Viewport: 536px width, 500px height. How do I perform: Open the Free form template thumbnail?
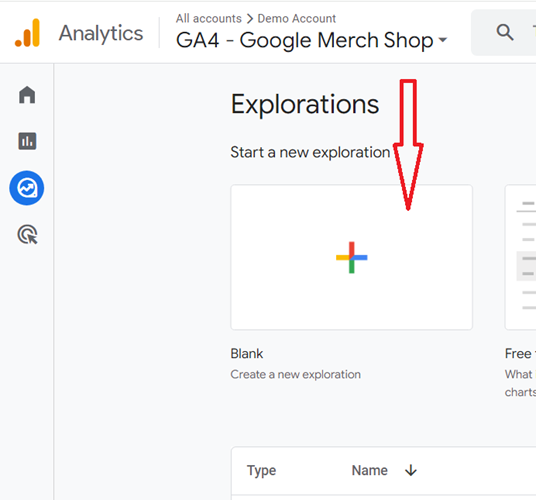coord(521,257)
